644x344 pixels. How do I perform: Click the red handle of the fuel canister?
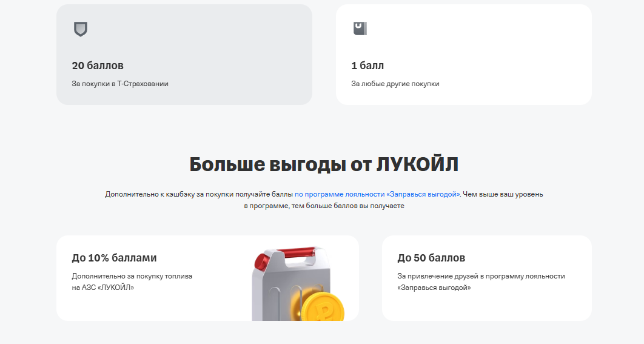pos(297,252)
